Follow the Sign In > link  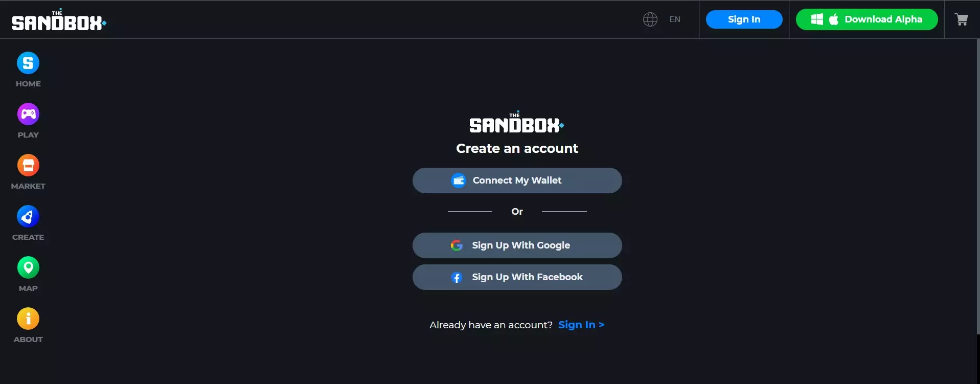pos(581,325)
